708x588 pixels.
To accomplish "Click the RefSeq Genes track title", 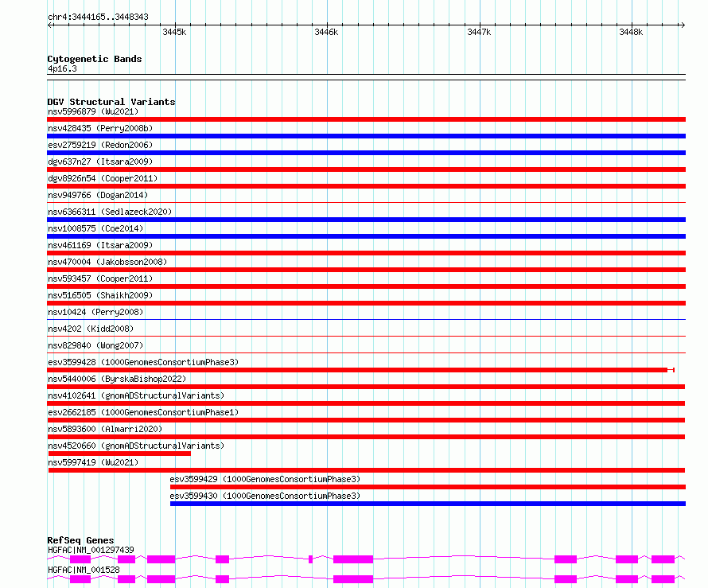I will pyautogui.click(x=80, y=540).
